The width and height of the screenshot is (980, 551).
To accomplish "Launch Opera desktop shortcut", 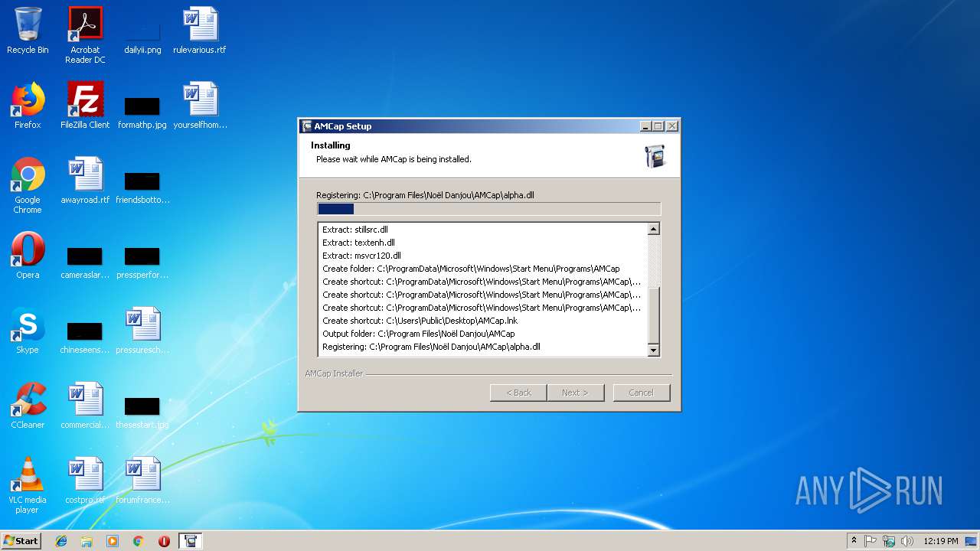I will click(28, 256).
